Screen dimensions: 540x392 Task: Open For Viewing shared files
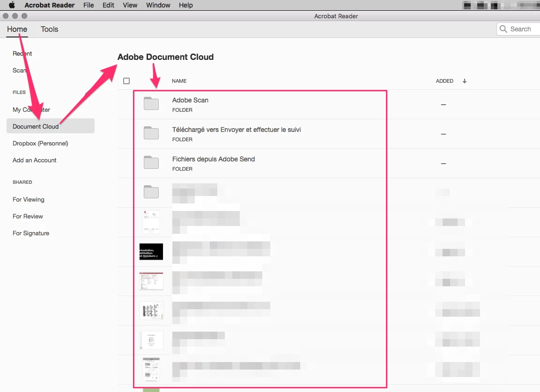[28, 199]
